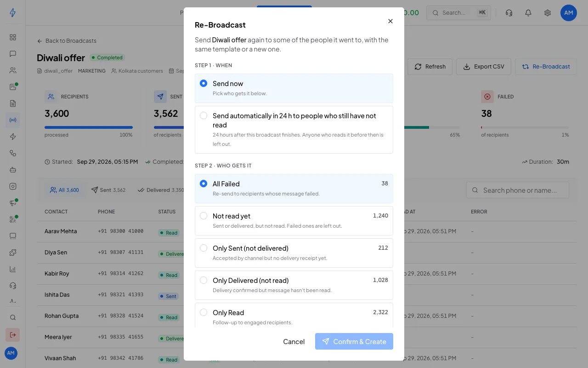Screen dimensions: 588x368
Task: Switch to the "All 3,600" tab
Action: click(65, 190)
